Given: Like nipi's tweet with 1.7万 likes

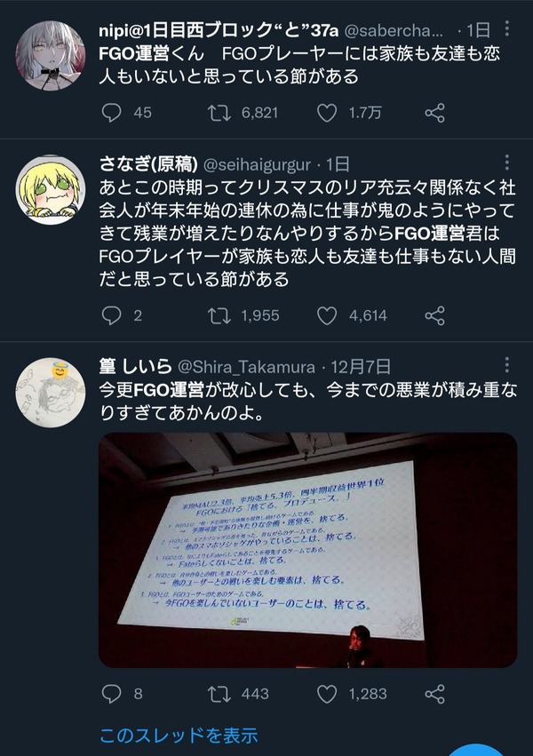Looking at the screenshot, I should [327, 113].
